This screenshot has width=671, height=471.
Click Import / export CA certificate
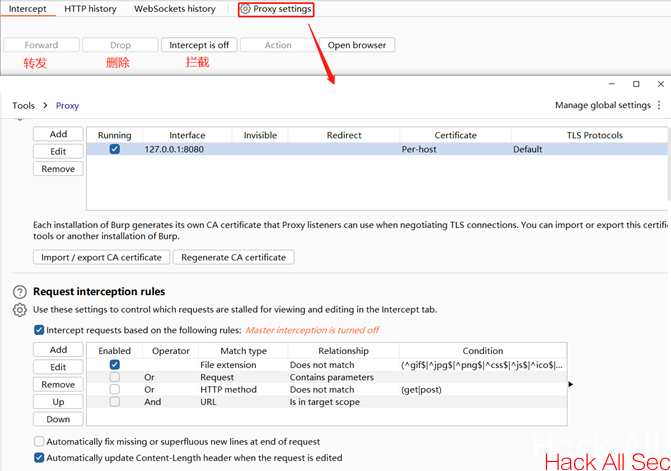(x=101, y=258)
